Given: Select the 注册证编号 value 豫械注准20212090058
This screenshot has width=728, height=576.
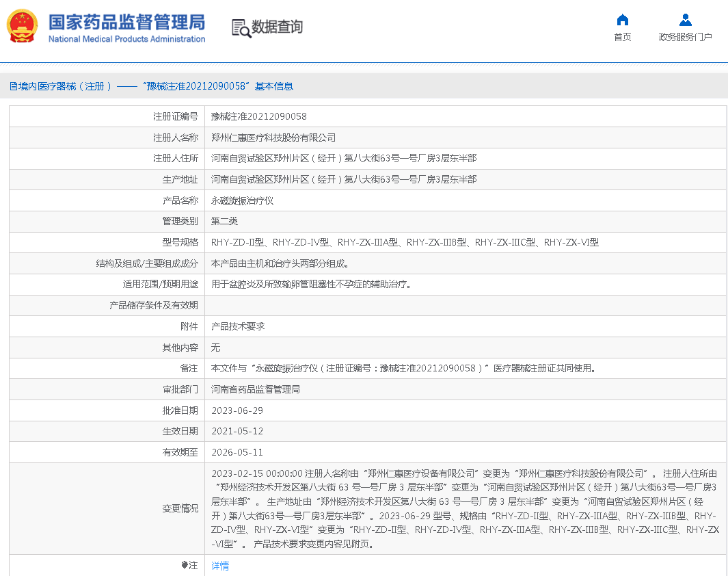Looking at the screenshot, I should click(x=259, y=117).
